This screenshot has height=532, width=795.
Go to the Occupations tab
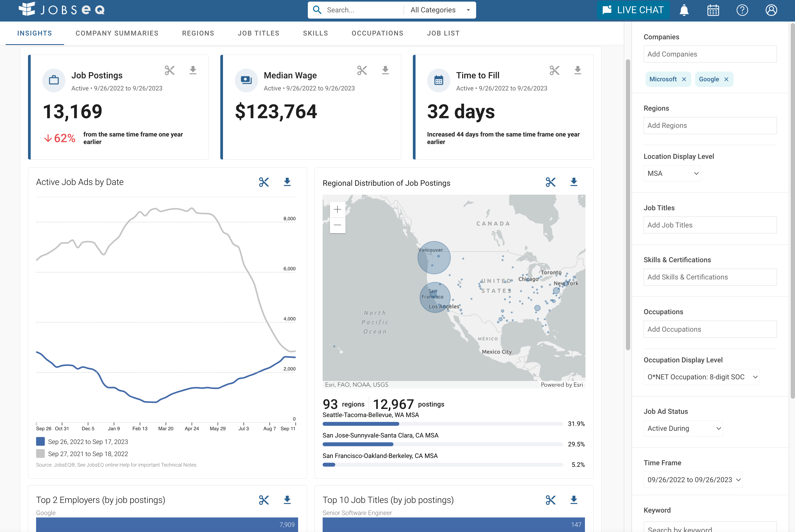(x=377, y=33)
